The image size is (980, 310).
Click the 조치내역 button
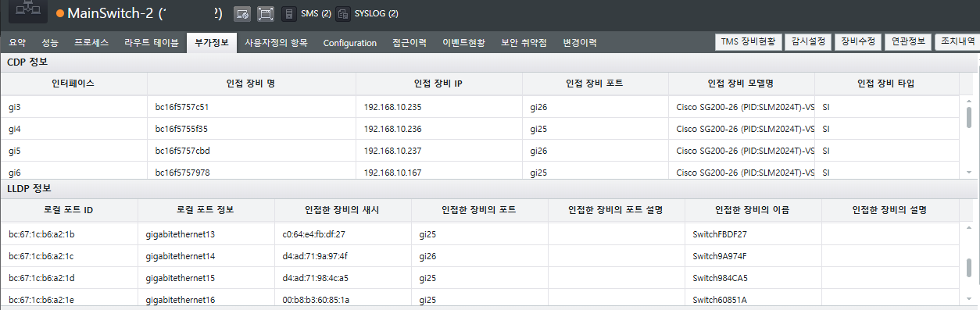pyautogui.click(x=957, y=42)
